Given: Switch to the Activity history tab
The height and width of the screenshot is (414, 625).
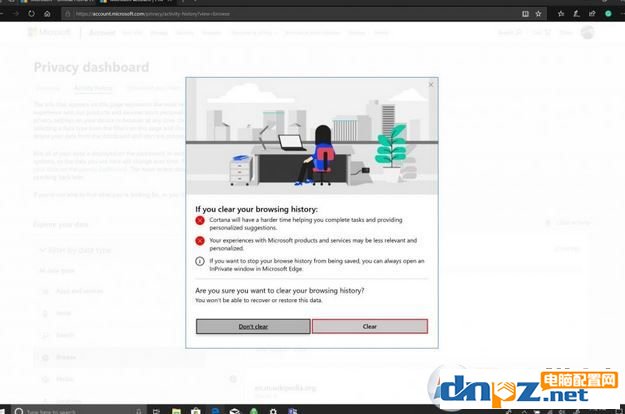Looking at the screenshot, I should pyautogui.click(x=93, y=88).
